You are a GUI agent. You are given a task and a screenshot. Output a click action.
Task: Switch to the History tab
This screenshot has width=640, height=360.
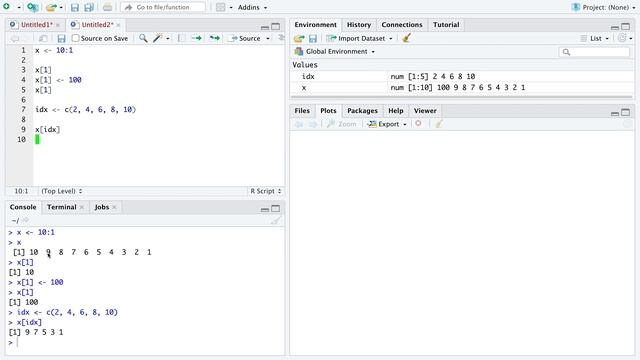pyautogui.click(x=359, y=25)
